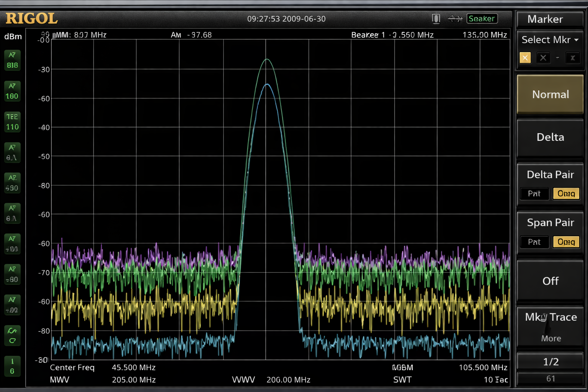Click the left sidebar icon labeled 110

[12, 122]
